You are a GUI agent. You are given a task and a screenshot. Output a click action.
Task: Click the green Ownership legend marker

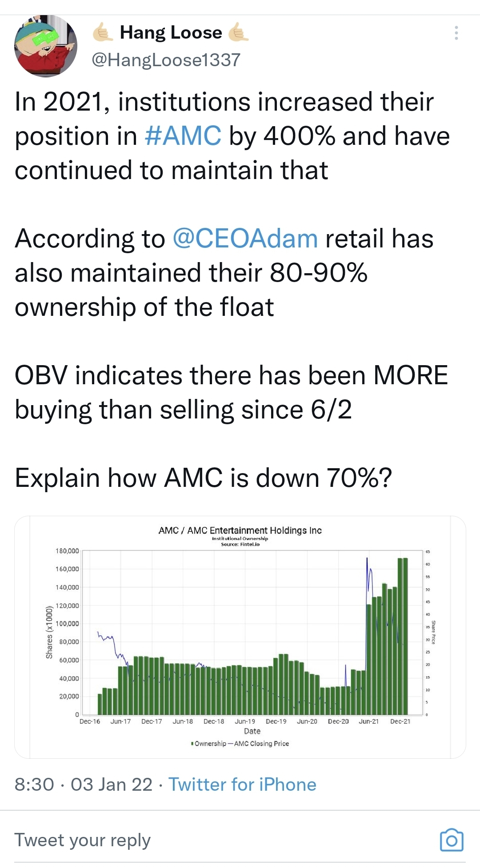192,744
